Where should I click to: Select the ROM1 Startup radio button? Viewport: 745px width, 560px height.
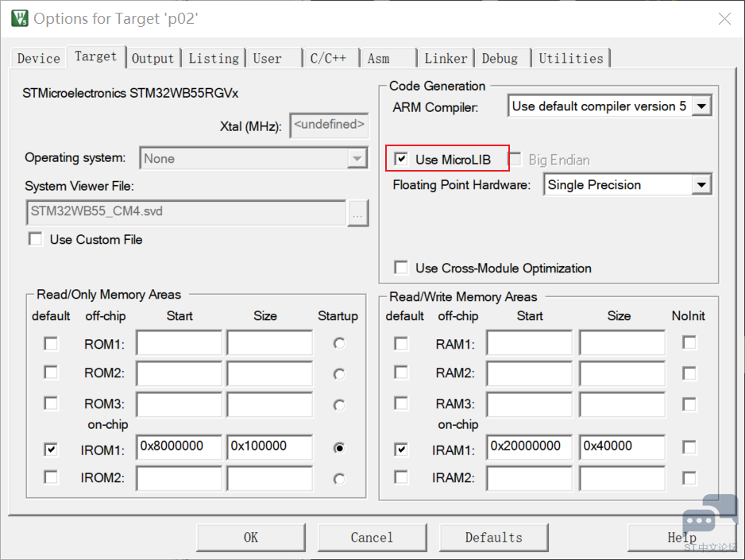[339, 343]
